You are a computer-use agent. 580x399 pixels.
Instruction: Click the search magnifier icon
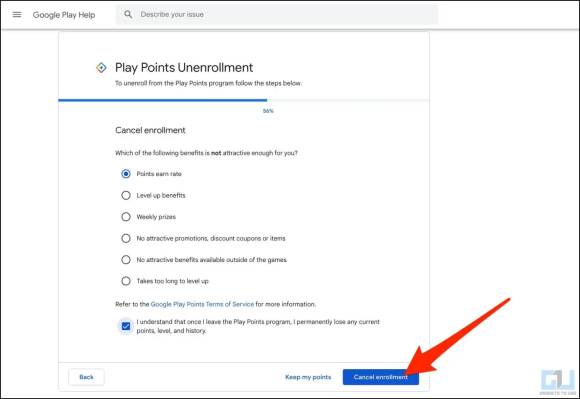tap(128, 14)
